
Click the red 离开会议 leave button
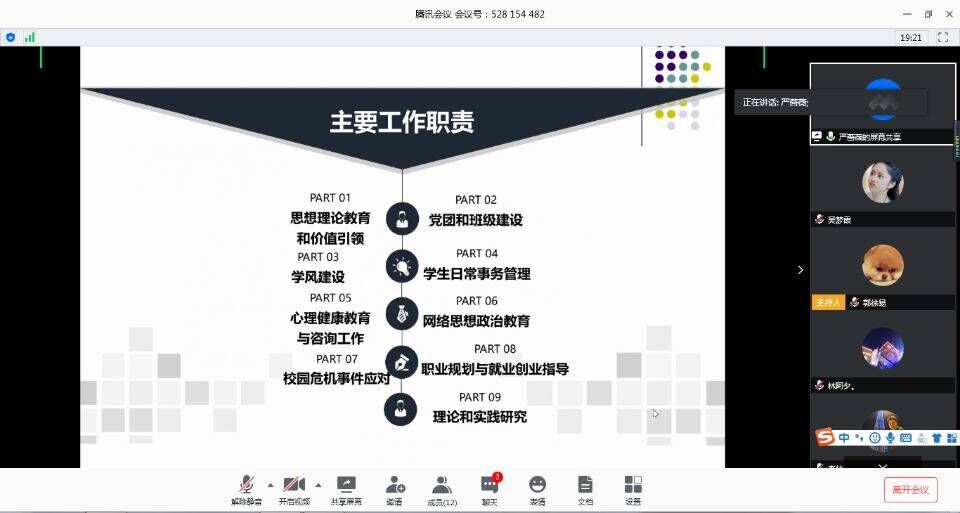pos(910,490)
